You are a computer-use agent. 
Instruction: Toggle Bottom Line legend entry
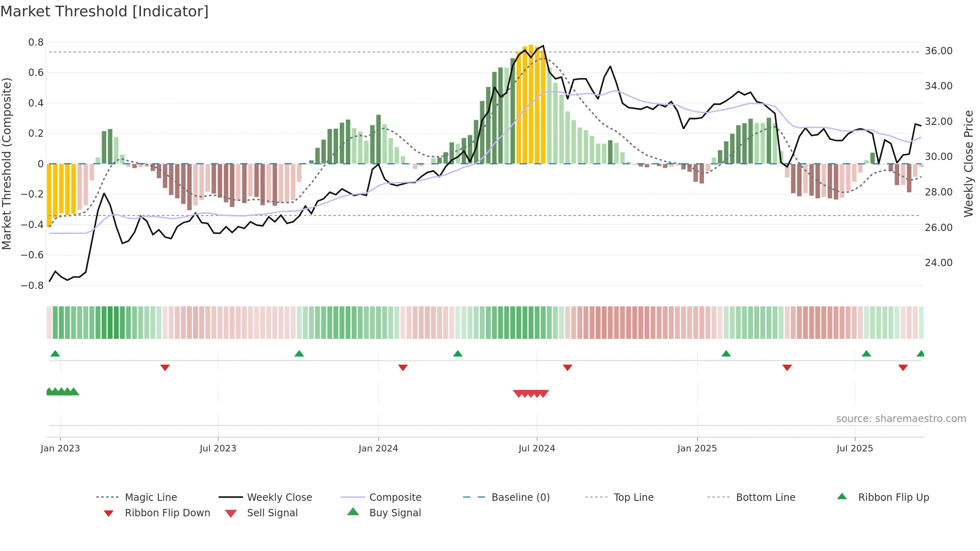click(751, 497)
